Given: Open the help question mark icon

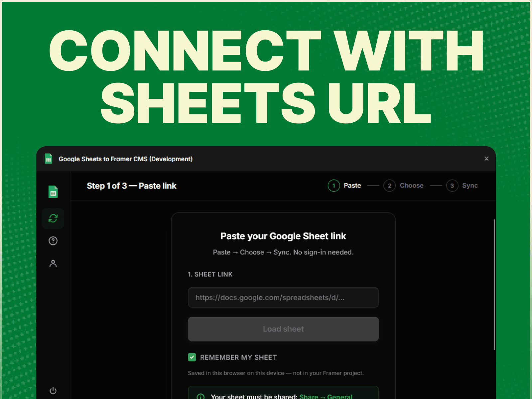Looking at the screenshot, I should [53, 241].
